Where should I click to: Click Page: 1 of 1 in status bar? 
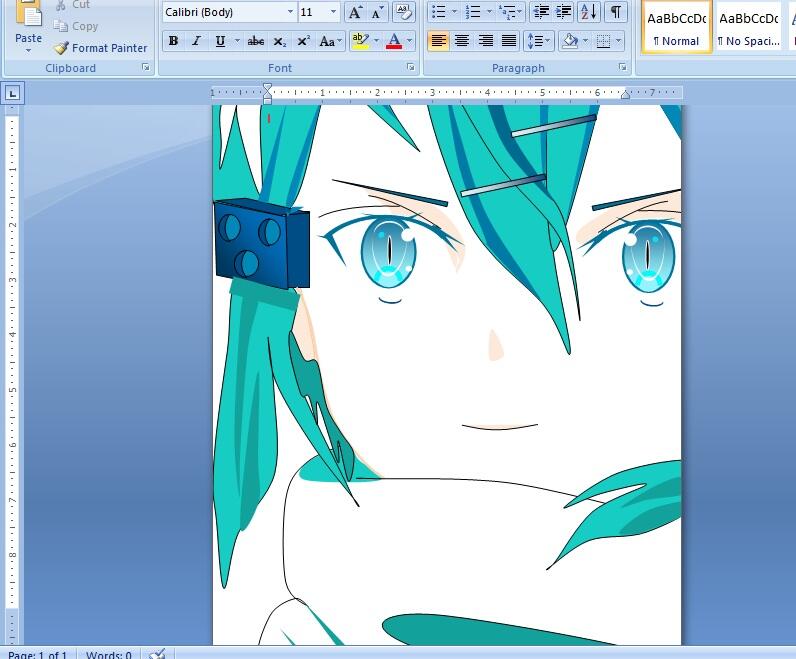click(x=37, y=654)
